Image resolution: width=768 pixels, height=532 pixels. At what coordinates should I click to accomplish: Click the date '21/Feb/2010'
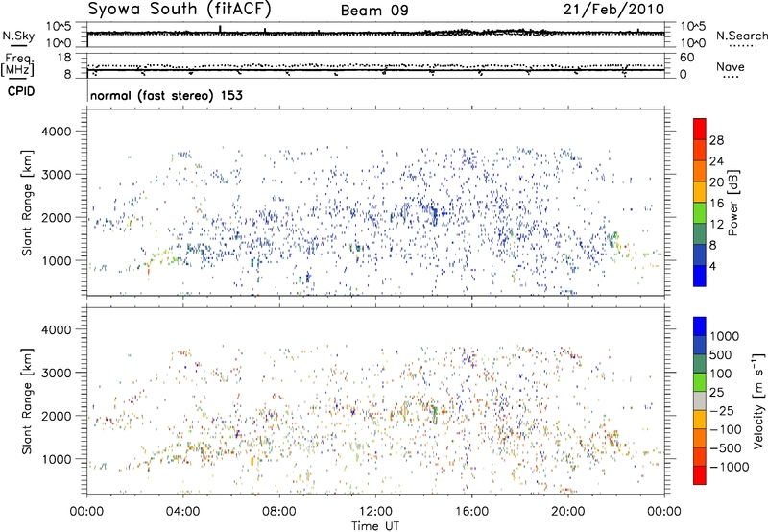click(x=613, y=10)
